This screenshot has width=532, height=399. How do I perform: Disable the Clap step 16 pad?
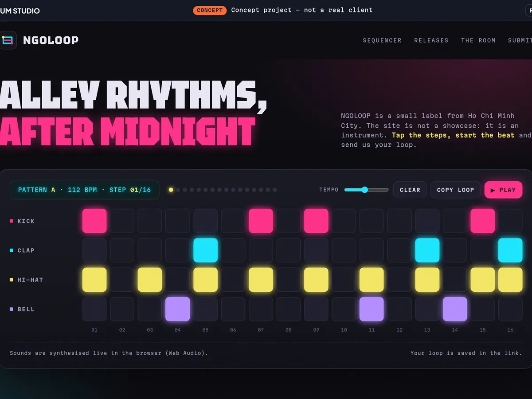[510, 250]
